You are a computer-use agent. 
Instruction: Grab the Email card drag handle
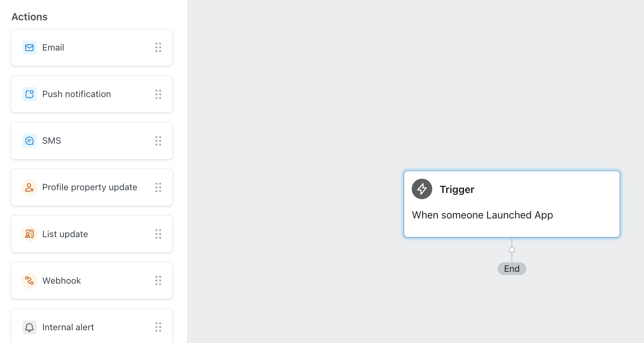click(x=158, y=48)
